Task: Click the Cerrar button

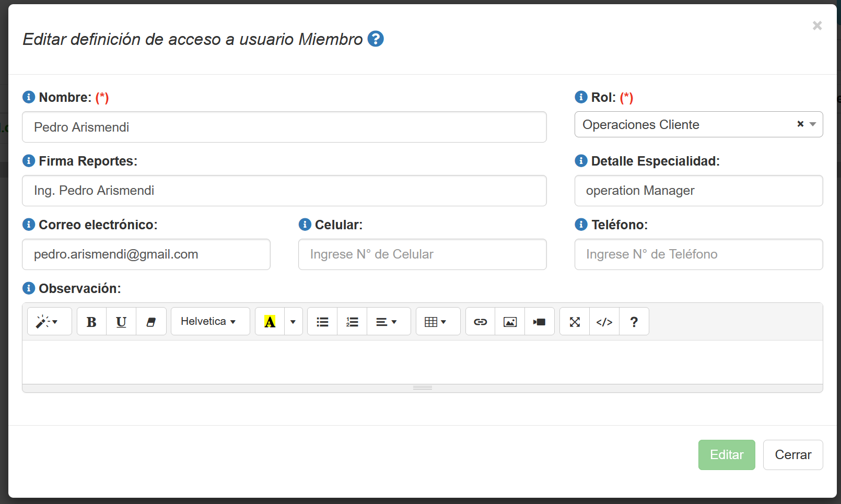Action: tap(792, 455)
